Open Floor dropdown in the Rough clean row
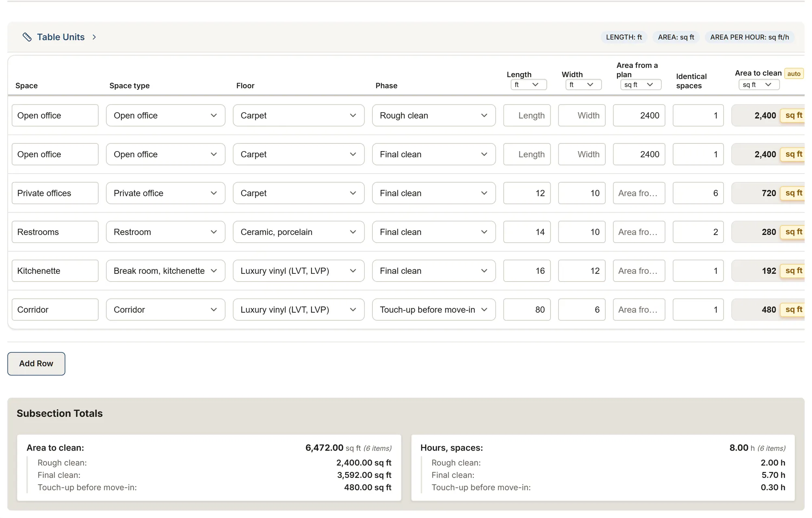The image size is (812, 518). 298,115
